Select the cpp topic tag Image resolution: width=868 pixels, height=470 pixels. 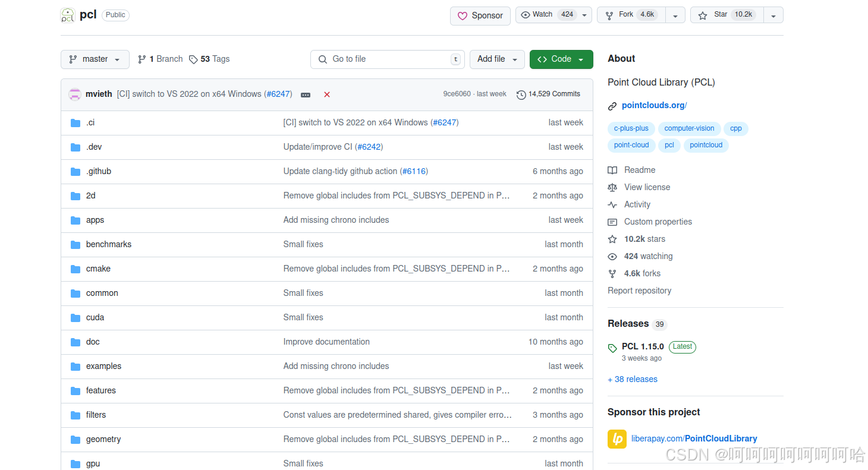(736, 128)
